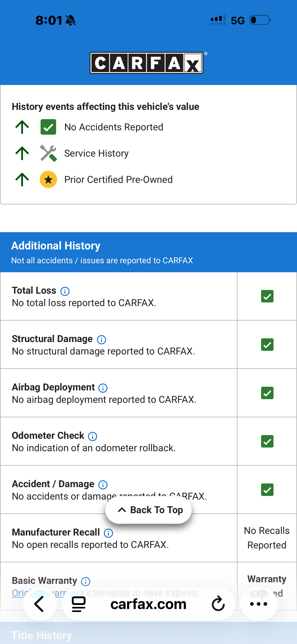
Task: Open Airbag Deployment info icon
Action: coord(103,388)
